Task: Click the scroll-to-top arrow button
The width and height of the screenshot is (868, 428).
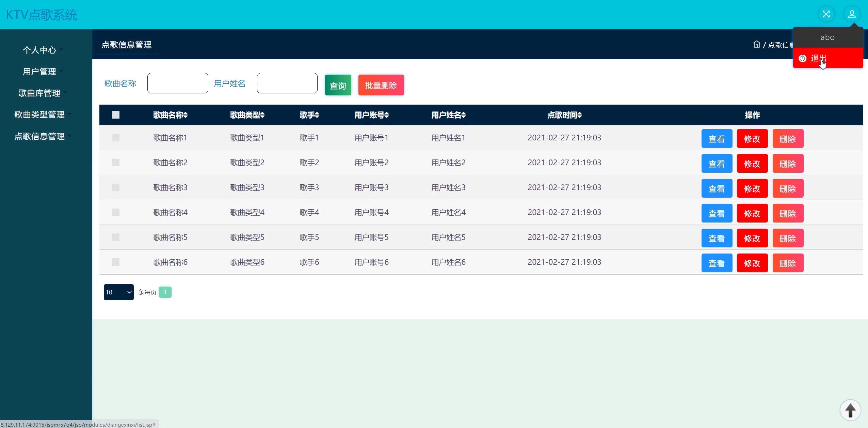Action: [850, 410]
